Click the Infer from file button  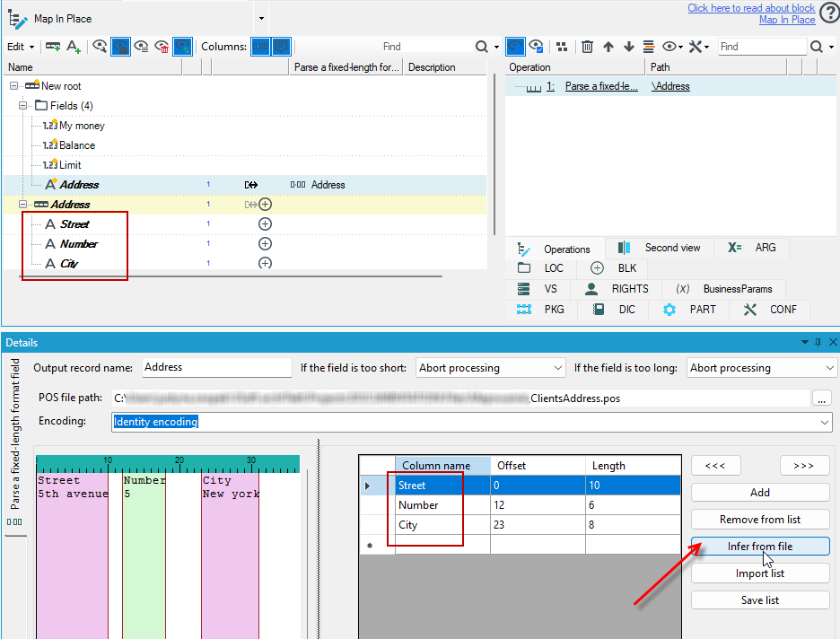760,547
